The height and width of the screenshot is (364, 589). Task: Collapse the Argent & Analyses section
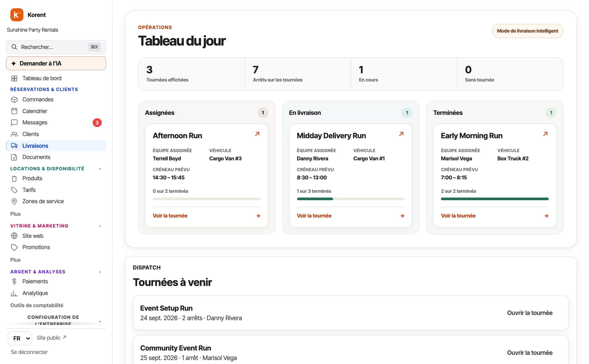(x=100, y=272)
